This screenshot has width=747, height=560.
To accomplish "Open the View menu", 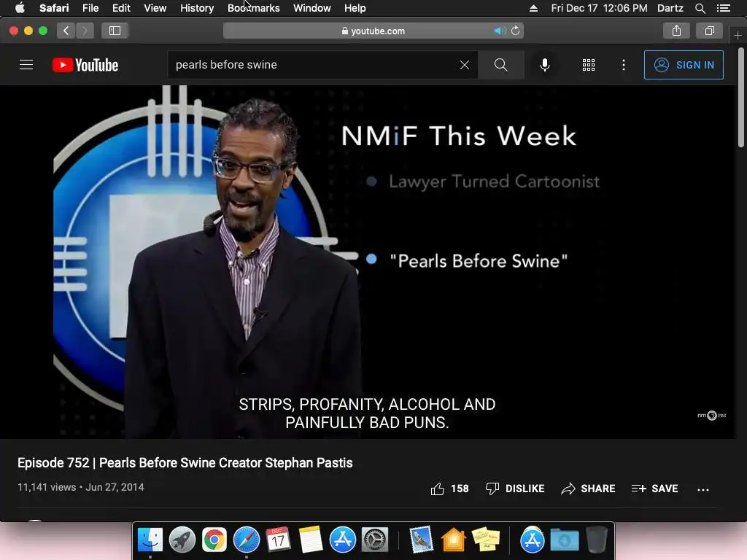I will pos(155,8).
